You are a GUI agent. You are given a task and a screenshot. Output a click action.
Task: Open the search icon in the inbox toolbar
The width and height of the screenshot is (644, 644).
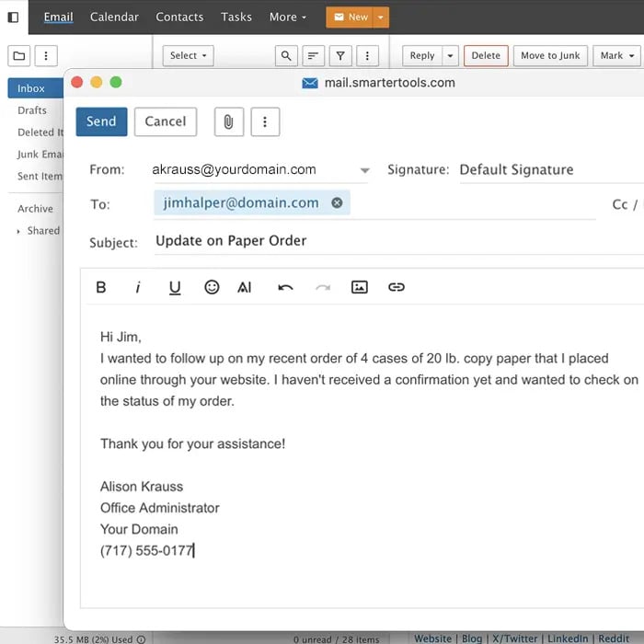[286, 56]
